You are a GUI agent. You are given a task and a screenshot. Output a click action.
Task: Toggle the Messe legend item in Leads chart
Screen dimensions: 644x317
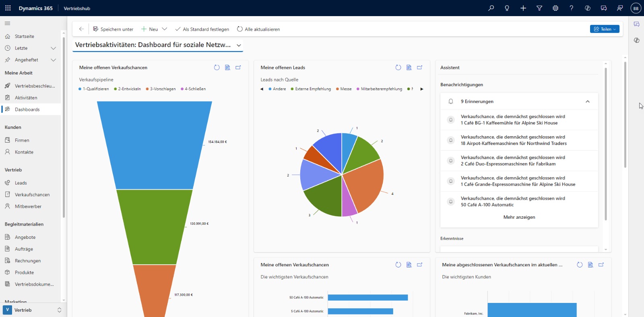pyautogui.click(x=345, y=89)
